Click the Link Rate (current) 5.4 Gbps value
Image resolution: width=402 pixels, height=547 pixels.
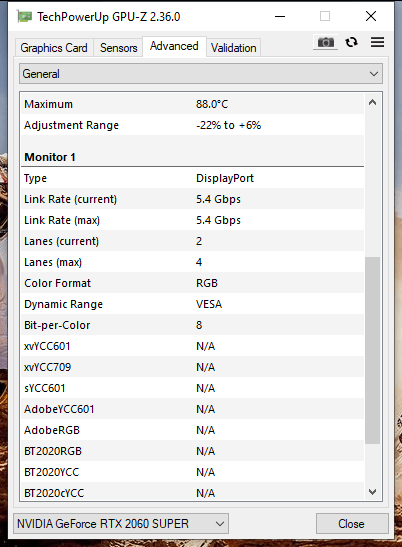point(218,199)
